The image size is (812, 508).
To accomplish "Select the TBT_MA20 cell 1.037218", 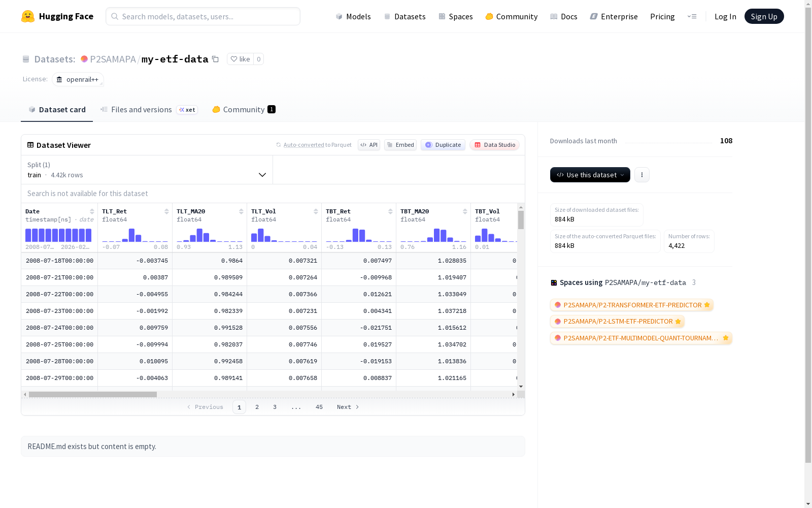I will (x=433, y=311).
